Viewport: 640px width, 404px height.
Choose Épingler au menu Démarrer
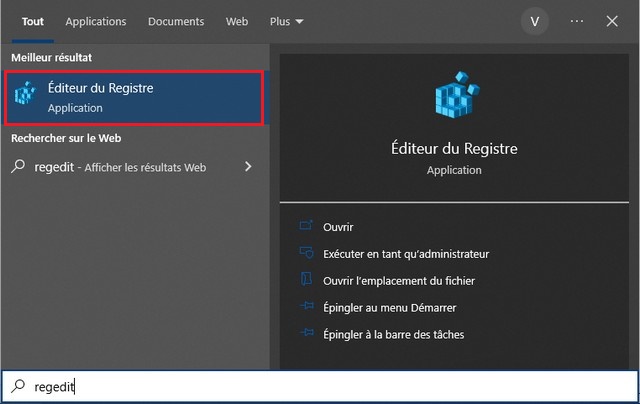[389, 308]
